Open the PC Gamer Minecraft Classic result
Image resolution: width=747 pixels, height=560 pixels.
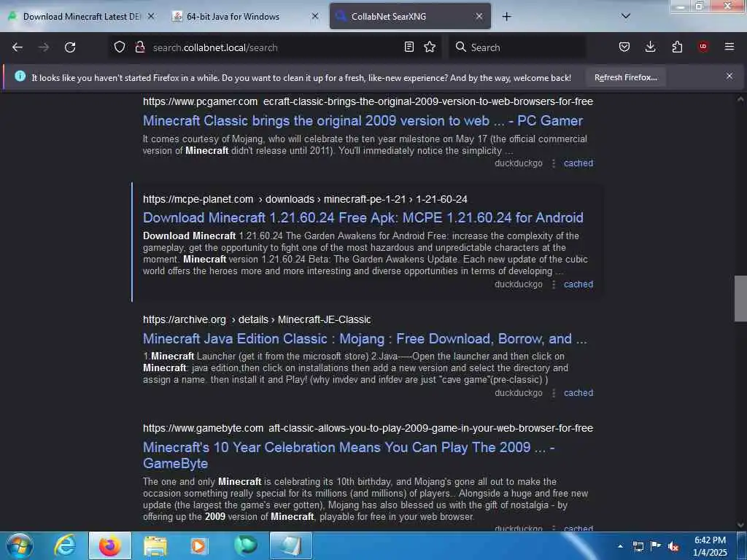[x=363, y=120]
